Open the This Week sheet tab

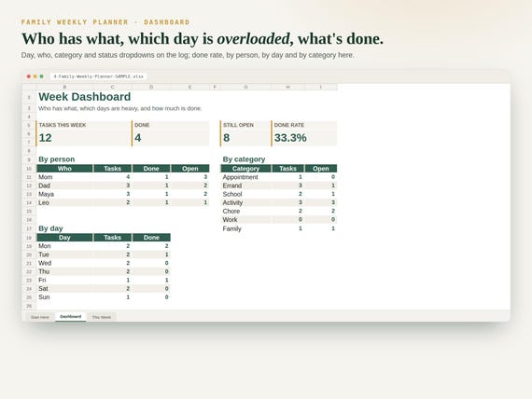[x=102, y=317]
